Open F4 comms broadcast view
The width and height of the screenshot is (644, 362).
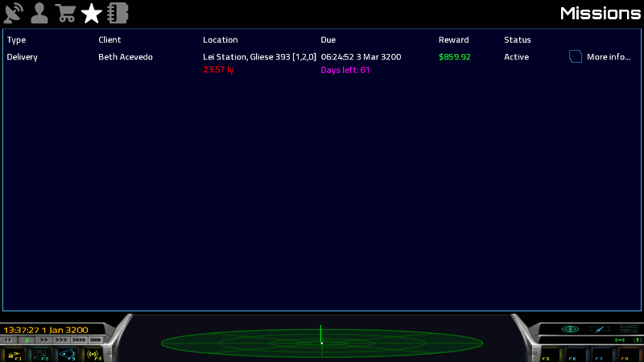(x=93, y=355)
